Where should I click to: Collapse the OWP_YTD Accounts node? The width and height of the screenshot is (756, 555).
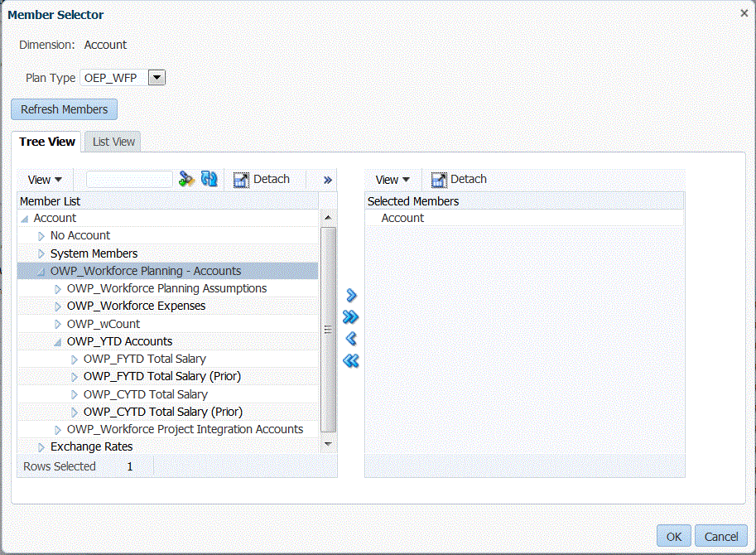pos(58,342)
